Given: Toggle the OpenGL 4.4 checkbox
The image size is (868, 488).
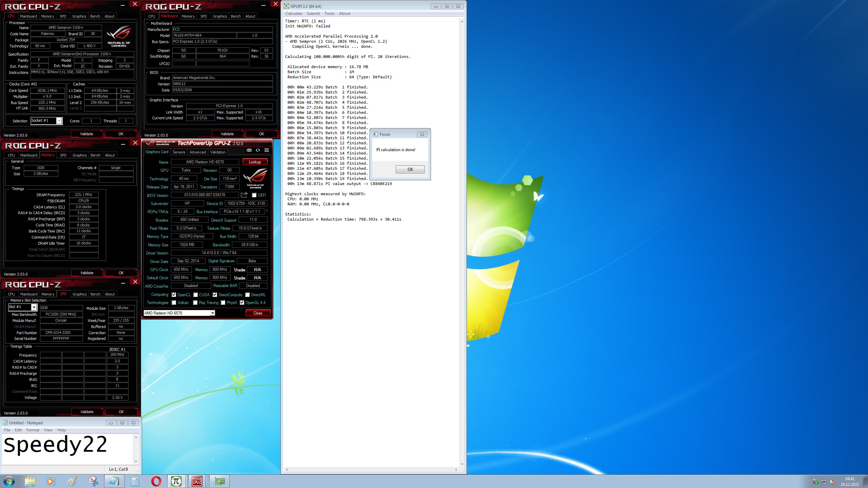Looking at the screenshot, I should point(242,303).
